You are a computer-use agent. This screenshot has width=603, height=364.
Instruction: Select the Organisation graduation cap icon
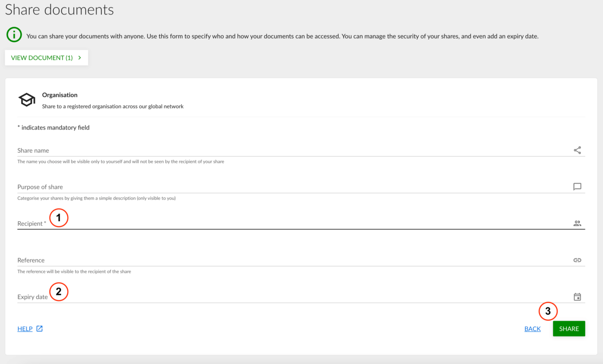26,99
